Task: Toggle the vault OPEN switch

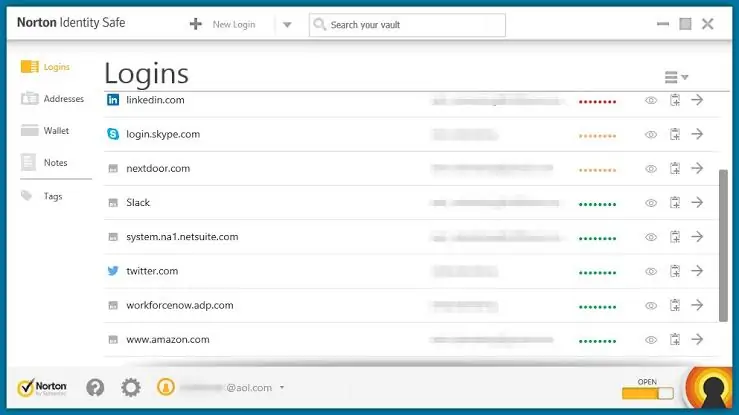Action: click(x=648, y=393)
